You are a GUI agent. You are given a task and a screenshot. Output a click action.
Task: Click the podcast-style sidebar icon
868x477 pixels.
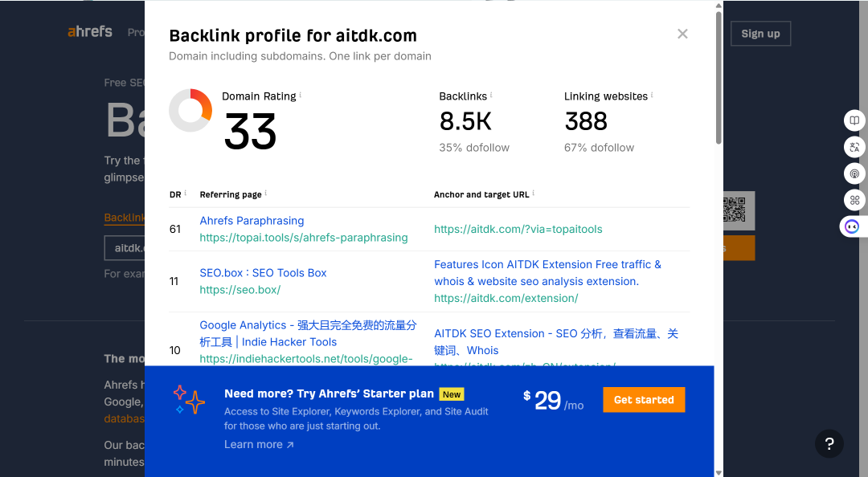click(854, 173)
